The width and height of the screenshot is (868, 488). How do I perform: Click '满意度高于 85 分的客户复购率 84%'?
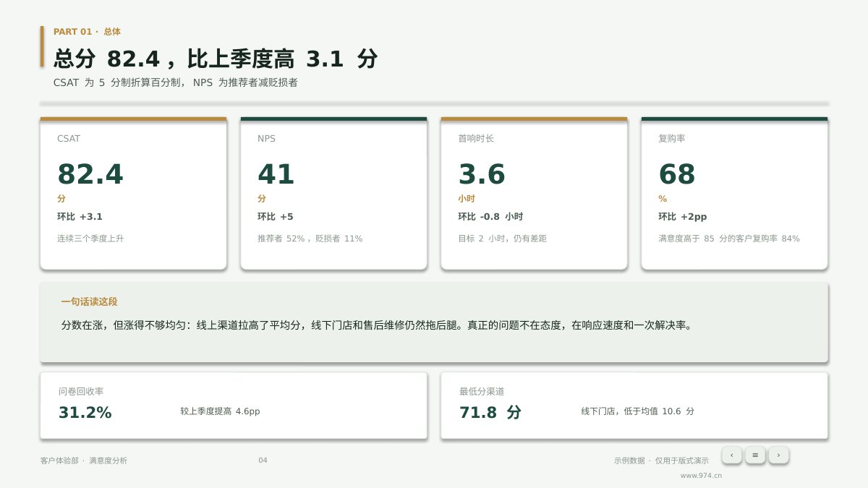pyautogui.click(x=729, y=238)
